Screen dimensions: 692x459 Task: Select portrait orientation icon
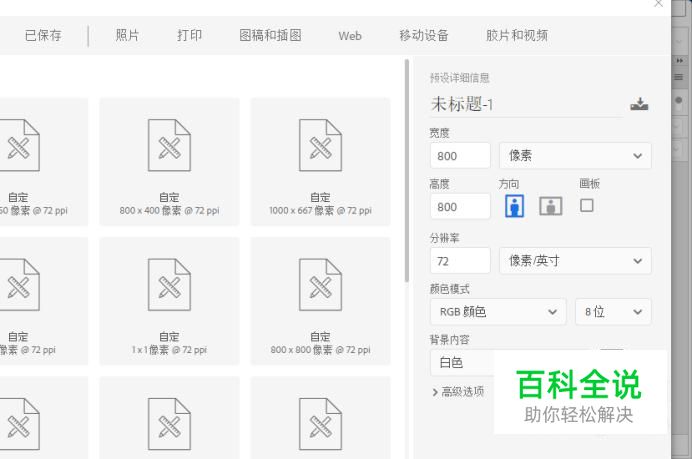pos(515,206)
